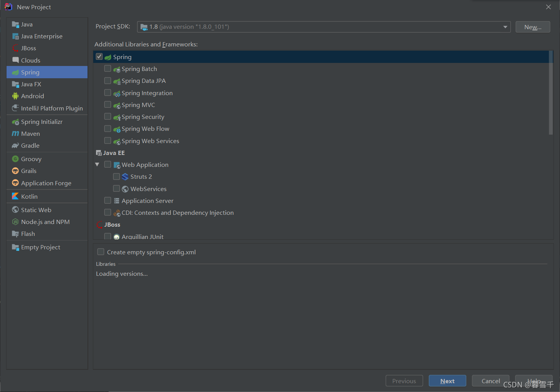Click the Java folder icon in sidebar
This screenshot has height=392, width=560.
15,25
